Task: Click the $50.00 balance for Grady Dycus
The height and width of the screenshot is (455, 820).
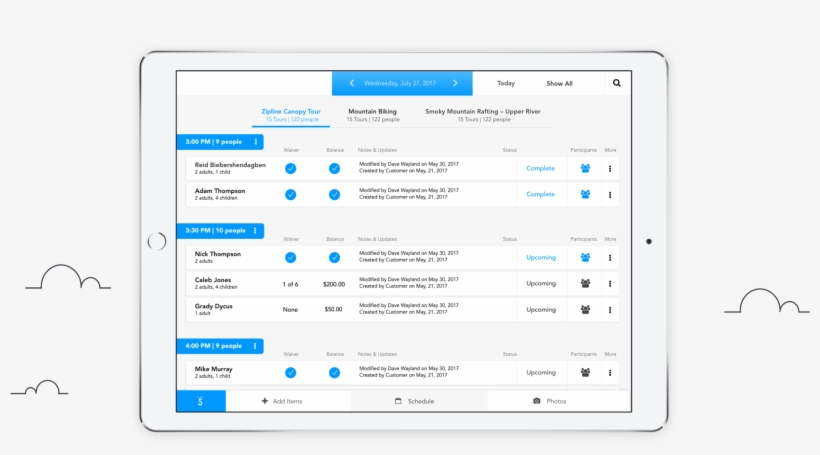Action: [333, 310]
